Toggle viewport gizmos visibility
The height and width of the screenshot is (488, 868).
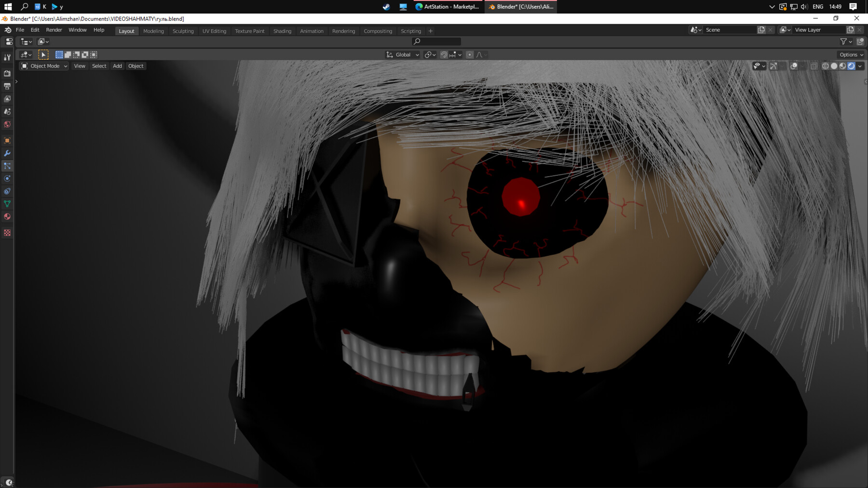pyautogui.click(x=773, y=66)
